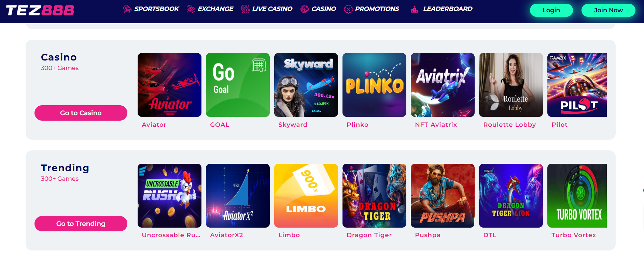Open the Plinko game thumbnail
The image size is (644, 257).
click(x=374, y=85)
